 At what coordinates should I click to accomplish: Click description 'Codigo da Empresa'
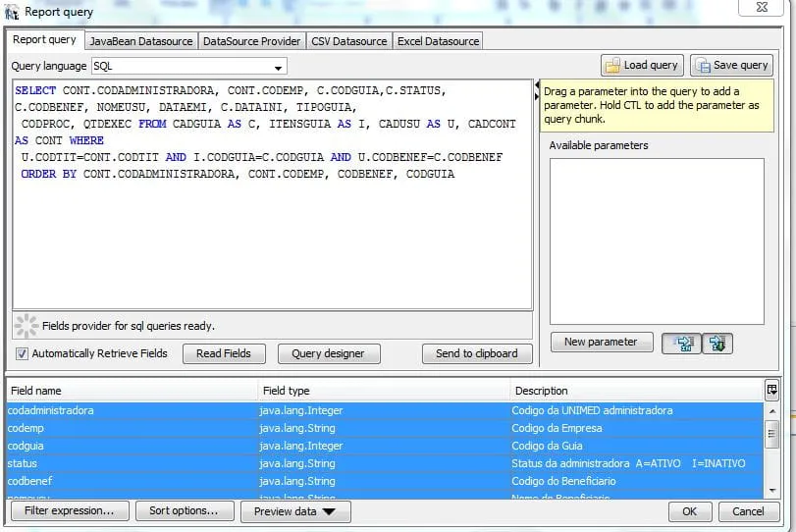[557, 428]
